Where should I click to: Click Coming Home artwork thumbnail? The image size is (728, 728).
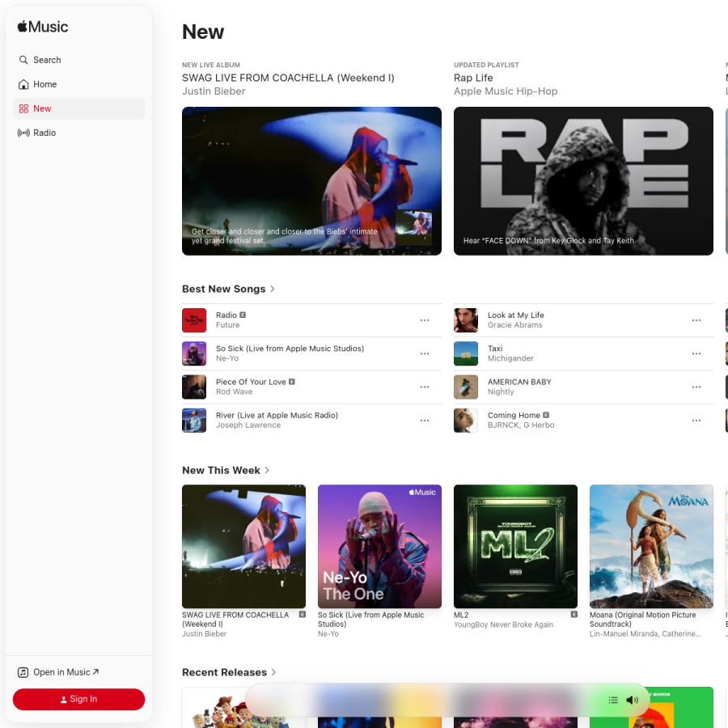(x=466, y=421)
